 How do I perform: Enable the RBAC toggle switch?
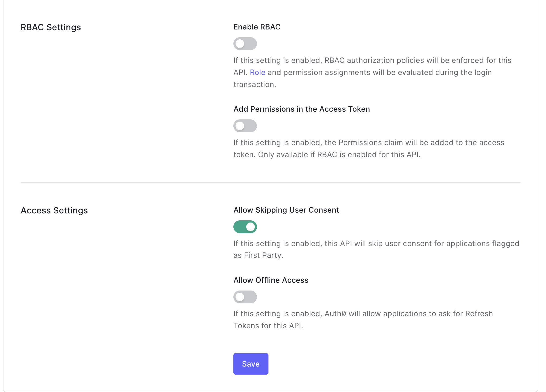tap(245, 44)
